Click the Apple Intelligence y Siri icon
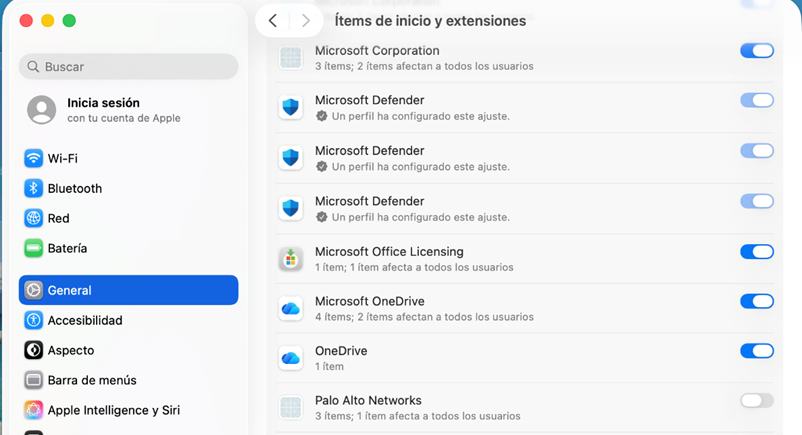Screen dimensions: 802x435 34,410
